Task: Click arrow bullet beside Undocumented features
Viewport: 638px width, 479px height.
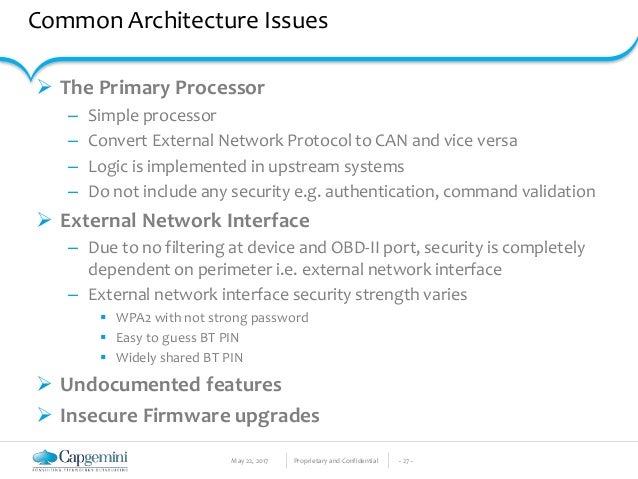Action: point(44,384)
